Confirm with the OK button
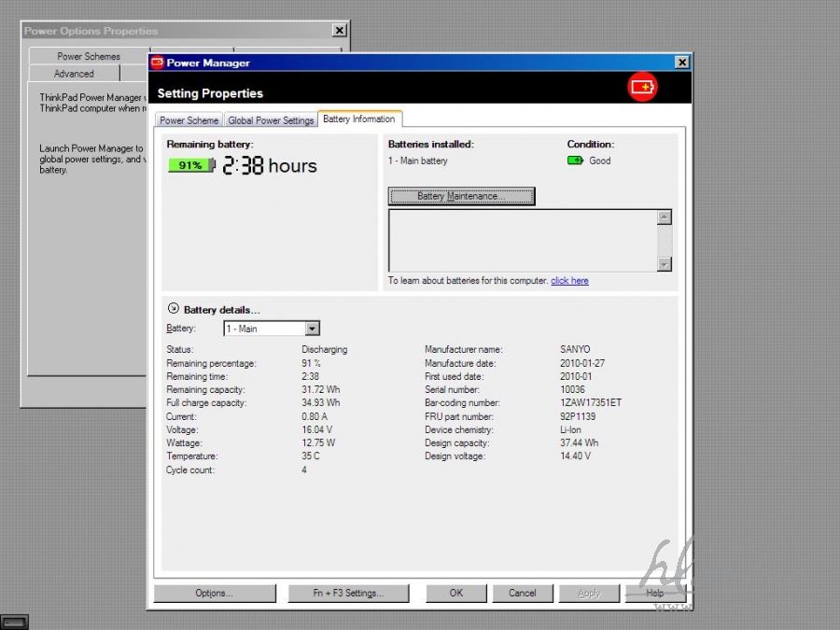The image size is (840, 630). pyautogui.click(x=455, y=593)
